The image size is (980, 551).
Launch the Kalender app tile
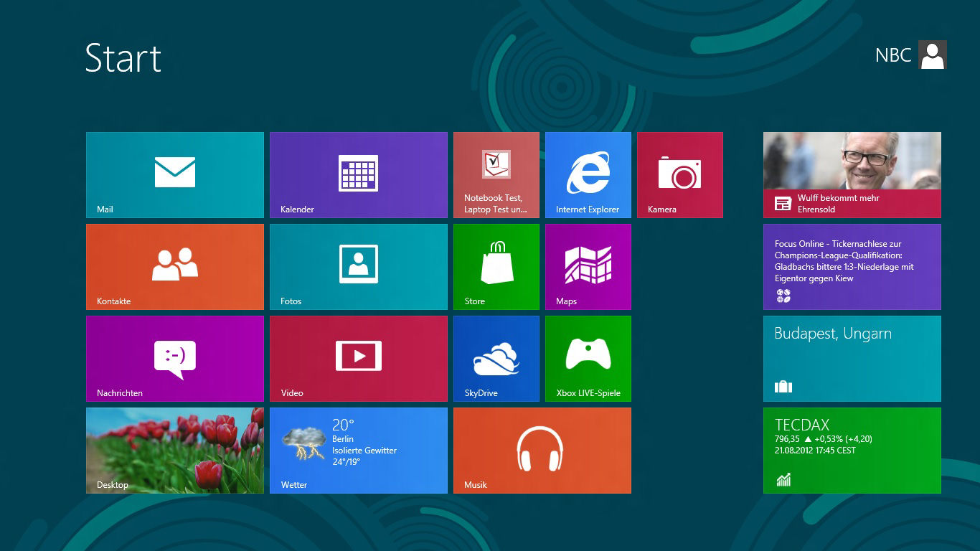tap(358, 174)
